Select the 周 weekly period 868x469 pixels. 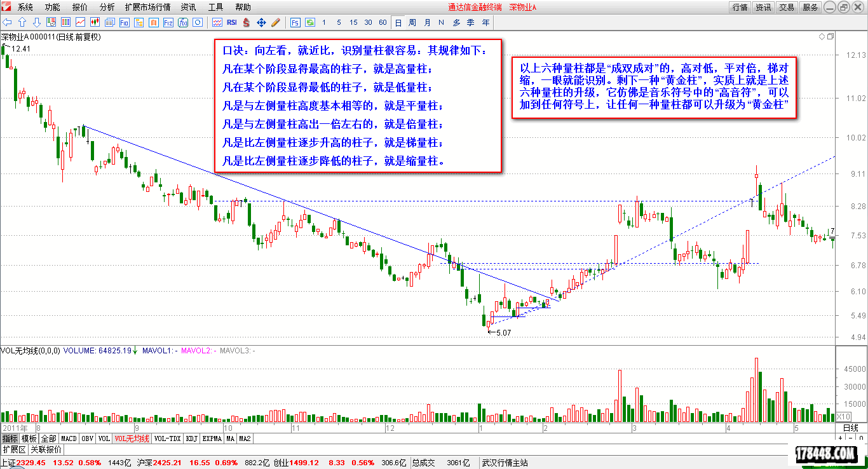412,22
